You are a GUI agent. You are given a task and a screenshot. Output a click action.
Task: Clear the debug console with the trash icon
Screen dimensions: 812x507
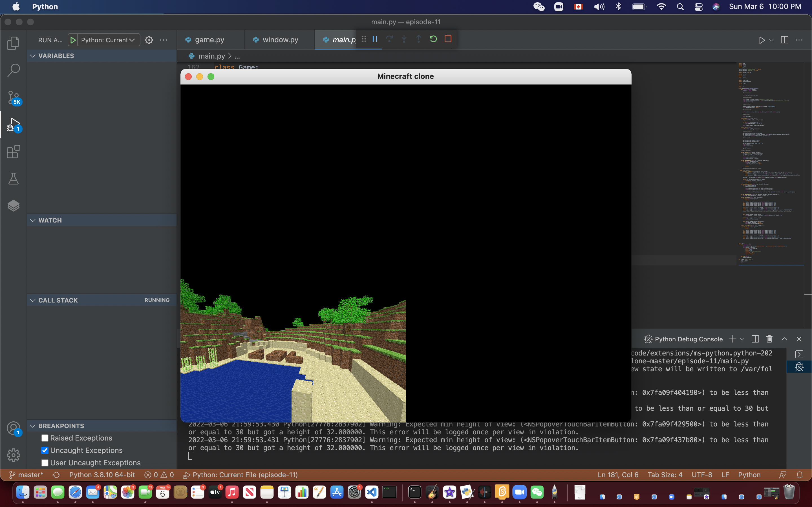point(769,339)
